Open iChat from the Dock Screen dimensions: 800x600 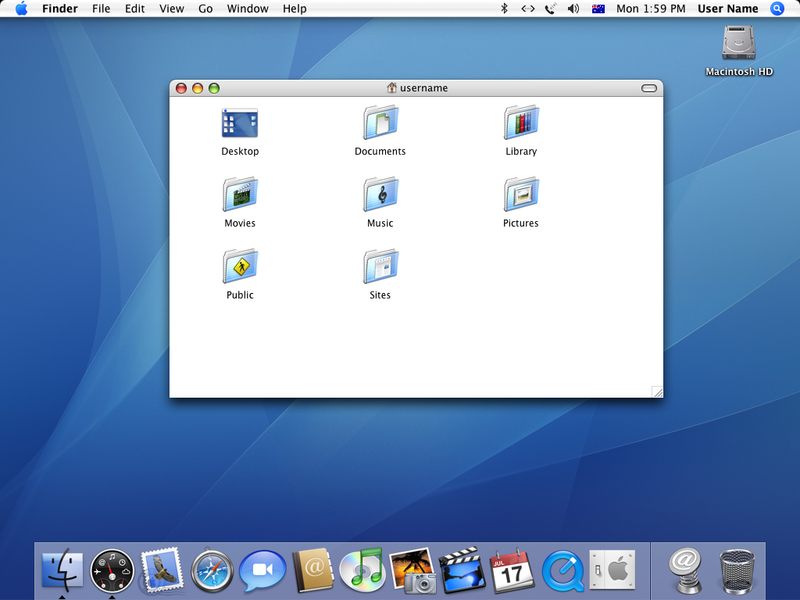click(x=262, y=570)
